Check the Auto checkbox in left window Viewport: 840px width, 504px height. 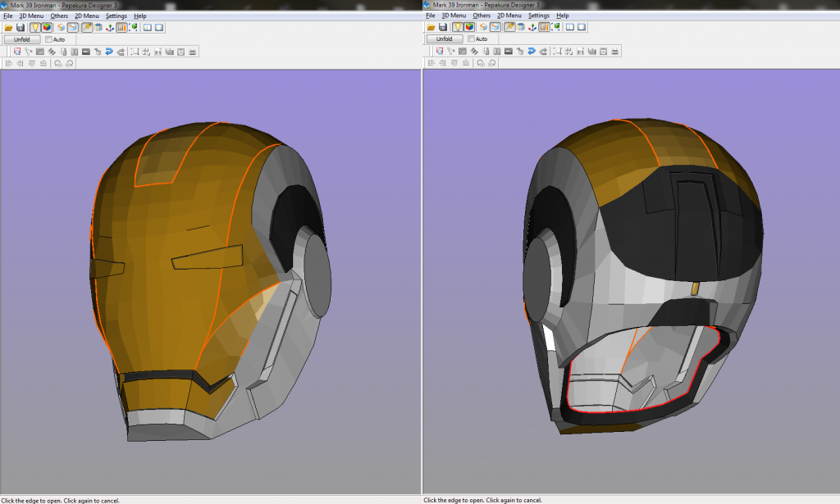point(48,39)
